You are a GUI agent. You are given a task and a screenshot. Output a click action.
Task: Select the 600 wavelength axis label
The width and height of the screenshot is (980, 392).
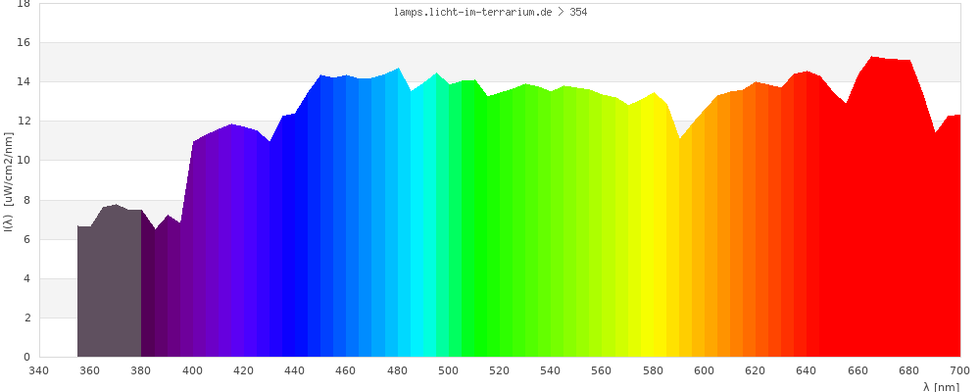(x=704, y=370)
